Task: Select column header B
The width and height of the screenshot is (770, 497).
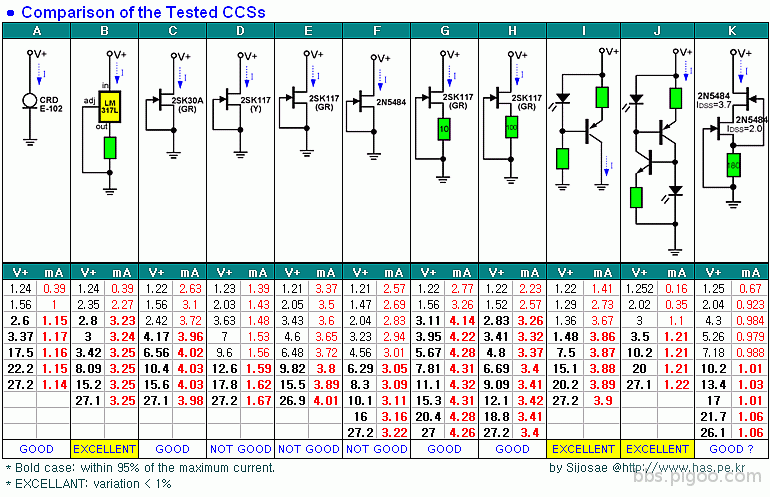Action: pos(105,31)
